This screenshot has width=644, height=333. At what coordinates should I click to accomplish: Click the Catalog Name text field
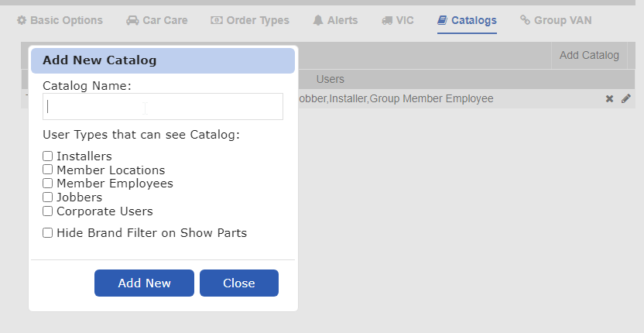(x=163, y=107)
